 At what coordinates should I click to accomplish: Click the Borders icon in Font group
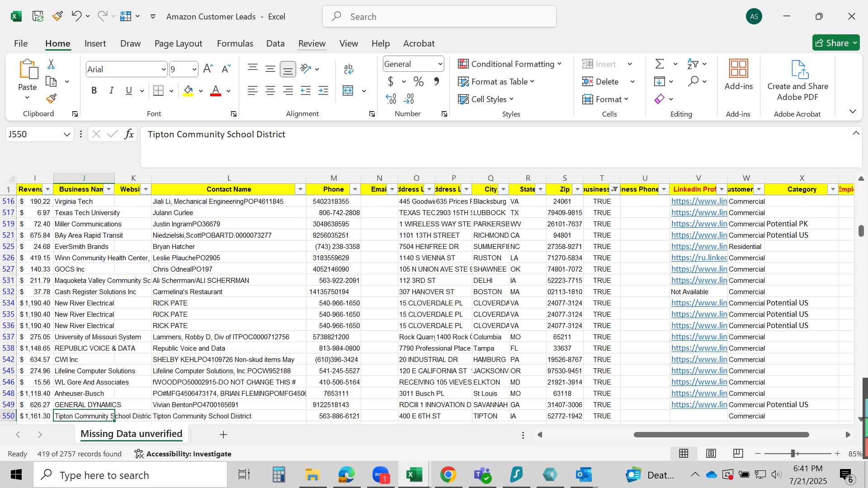[158, 91]
